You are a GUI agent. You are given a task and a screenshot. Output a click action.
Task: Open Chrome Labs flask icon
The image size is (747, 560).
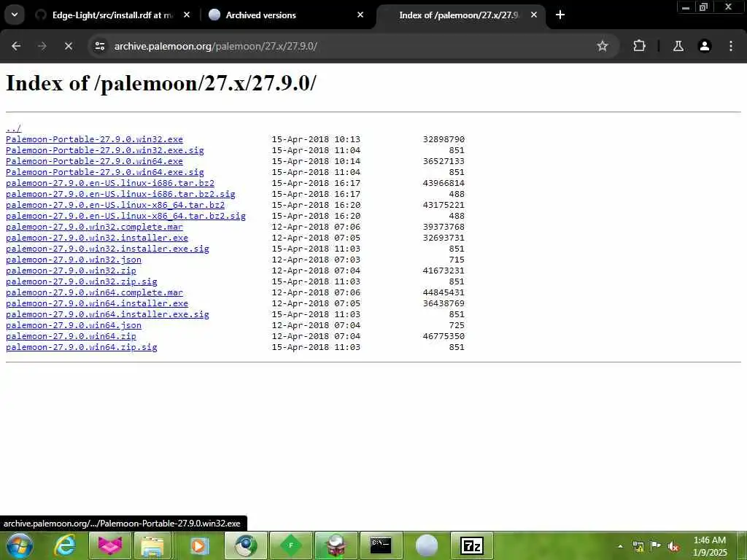(678, 46)
